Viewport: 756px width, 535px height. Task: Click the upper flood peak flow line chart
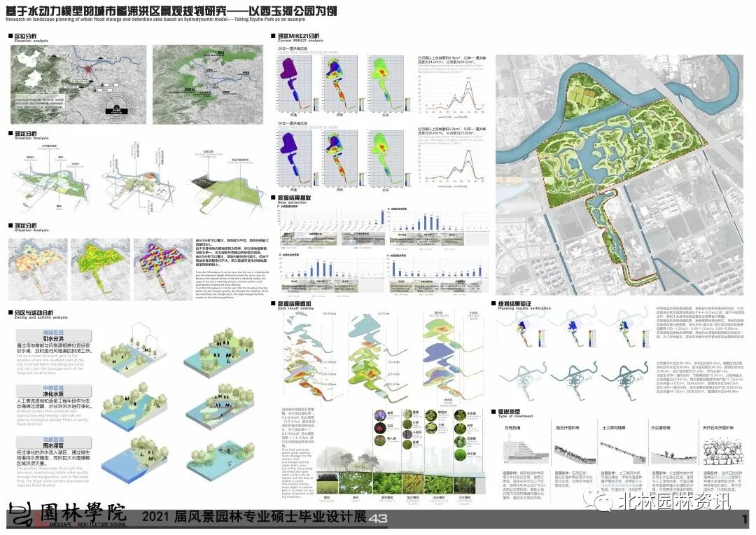451,97
